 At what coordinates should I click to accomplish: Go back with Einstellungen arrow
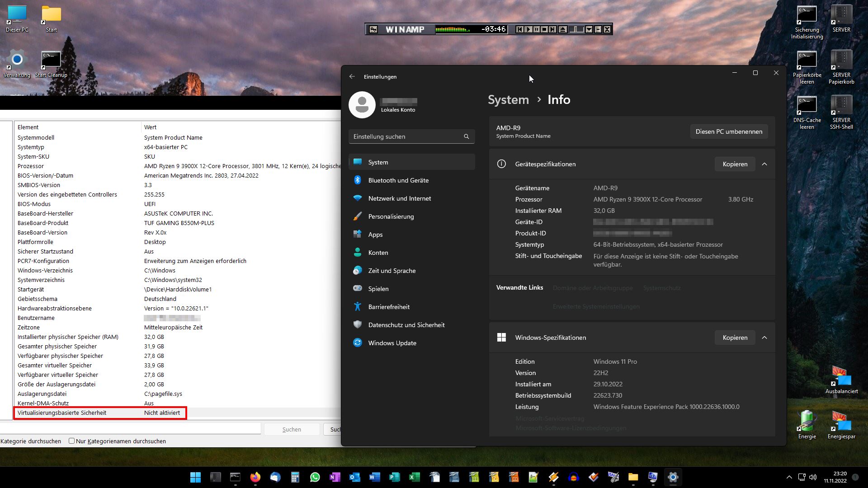(x=352, y=77)
